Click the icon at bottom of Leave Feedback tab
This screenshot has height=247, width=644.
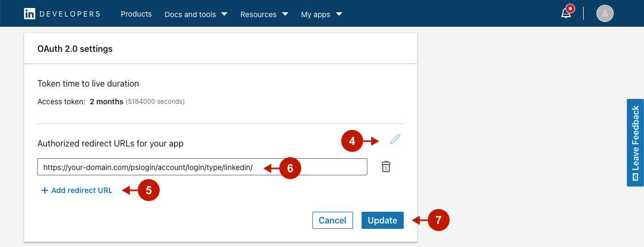tap(635, 177)
